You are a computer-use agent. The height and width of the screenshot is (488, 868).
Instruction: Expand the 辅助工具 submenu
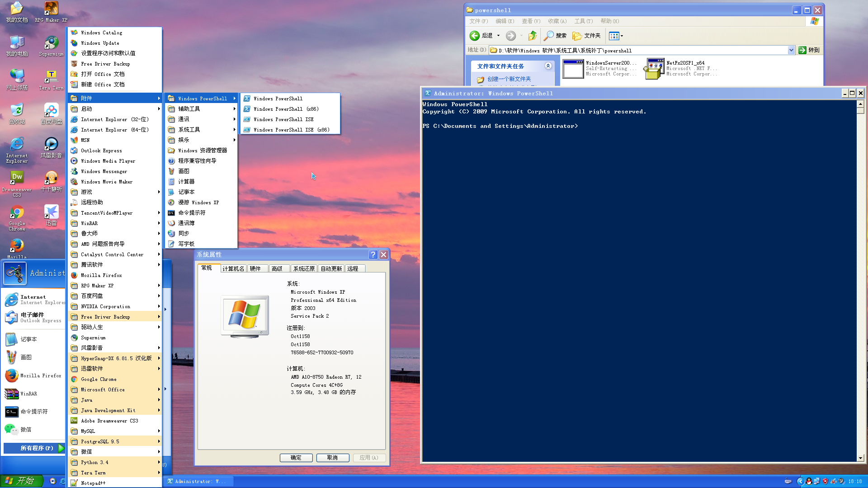202,109
